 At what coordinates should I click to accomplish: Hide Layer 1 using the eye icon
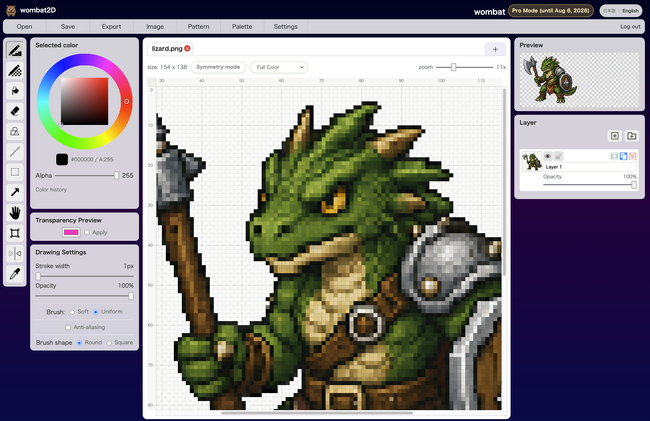[548, 156]
